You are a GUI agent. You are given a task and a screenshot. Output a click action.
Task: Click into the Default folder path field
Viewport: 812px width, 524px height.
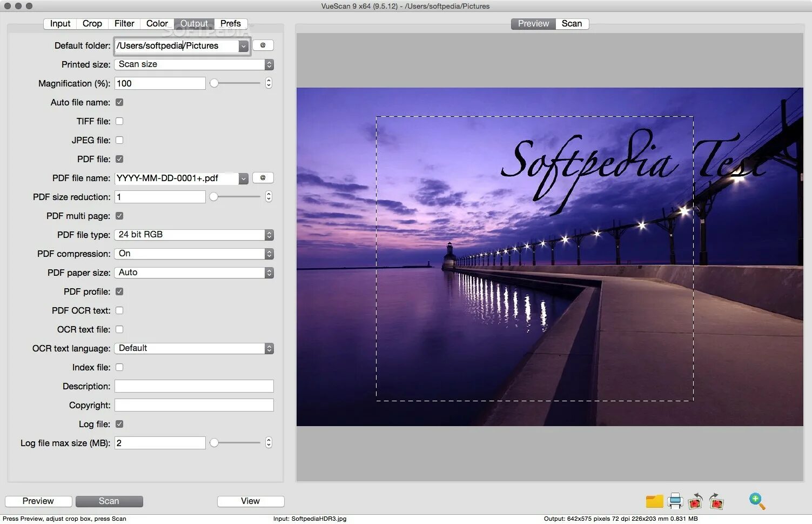pos(176,46)
